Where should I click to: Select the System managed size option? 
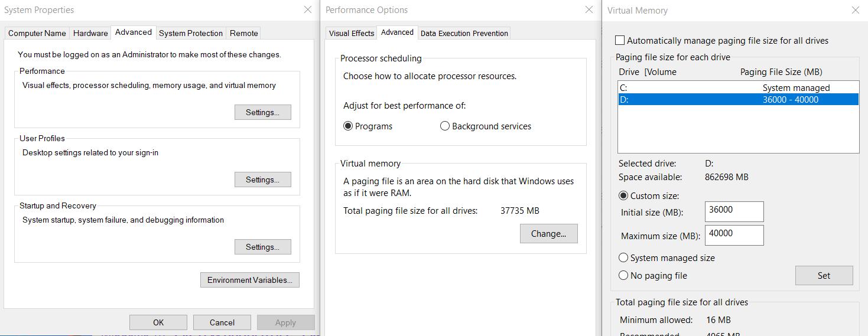click(x=623, y=258)
